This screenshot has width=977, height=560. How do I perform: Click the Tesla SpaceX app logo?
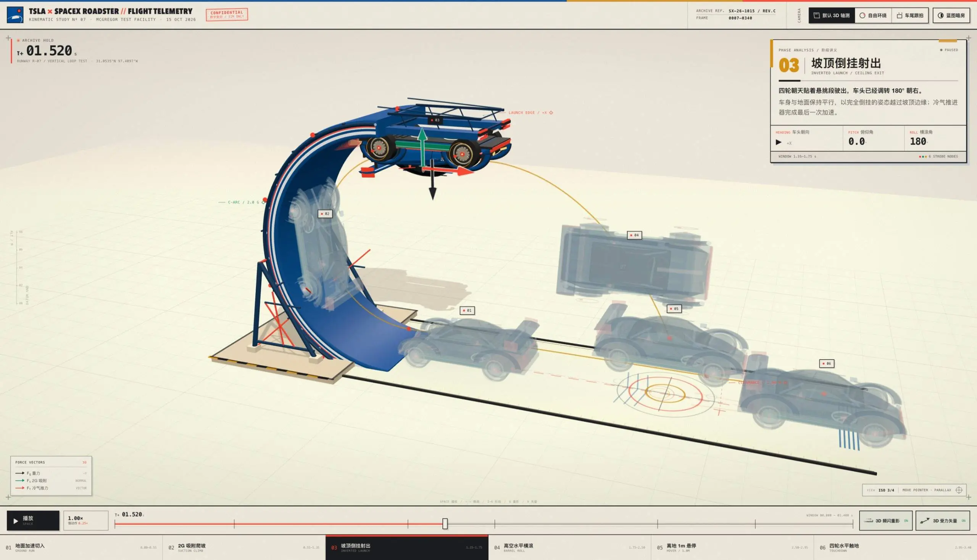tap(15, 14)
